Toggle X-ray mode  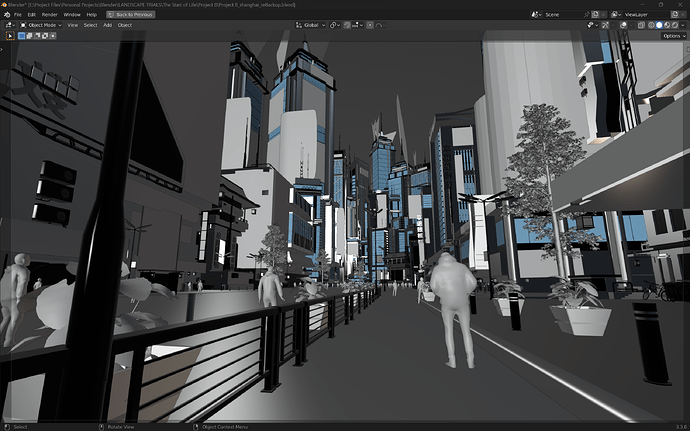(641, 25)
